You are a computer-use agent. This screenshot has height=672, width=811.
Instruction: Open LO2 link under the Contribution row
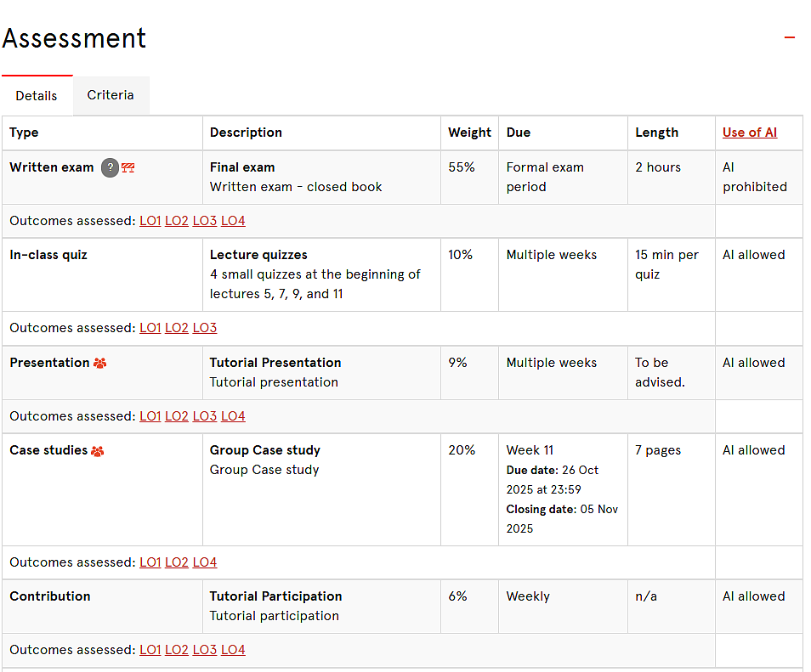pos(176,650)
